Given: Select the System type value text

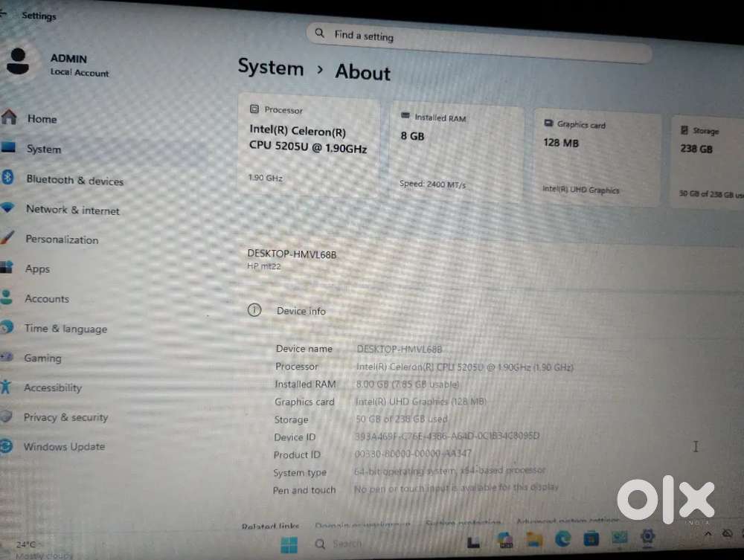Looking at the screenshot, I should (x=449, y=471).
